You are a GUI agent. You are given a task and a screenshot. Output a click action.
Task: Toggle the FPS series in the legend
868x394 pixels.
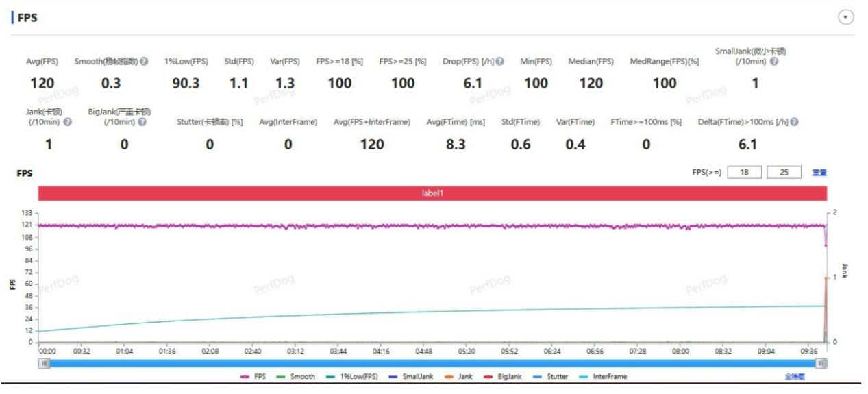[253, 376]
